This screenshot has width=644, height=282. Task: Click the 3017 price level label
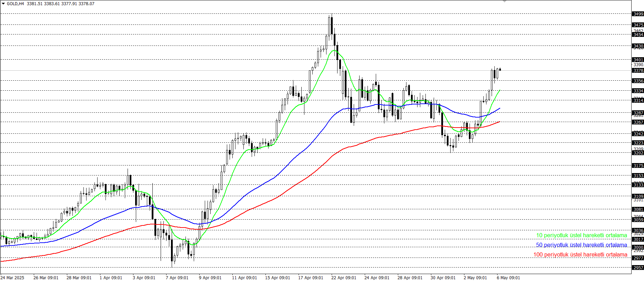pos(638,240)
